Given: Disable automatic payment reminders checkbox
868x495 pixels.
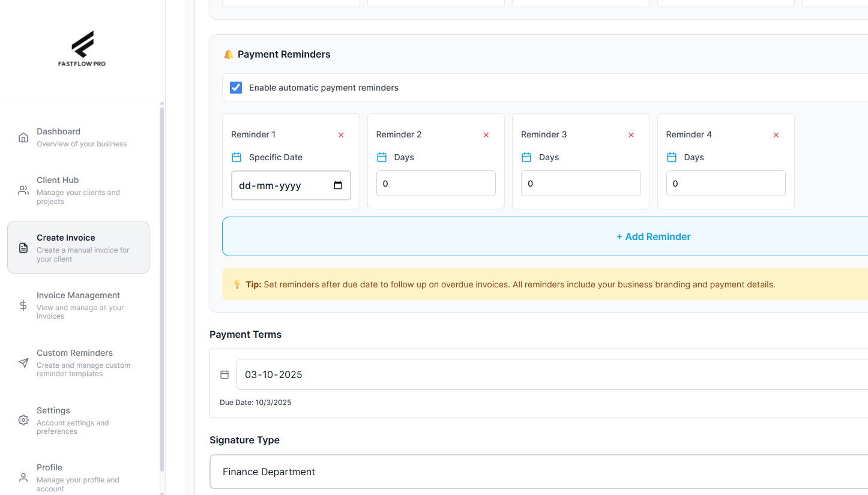Looking at the screenshot, I should [236, 88].
